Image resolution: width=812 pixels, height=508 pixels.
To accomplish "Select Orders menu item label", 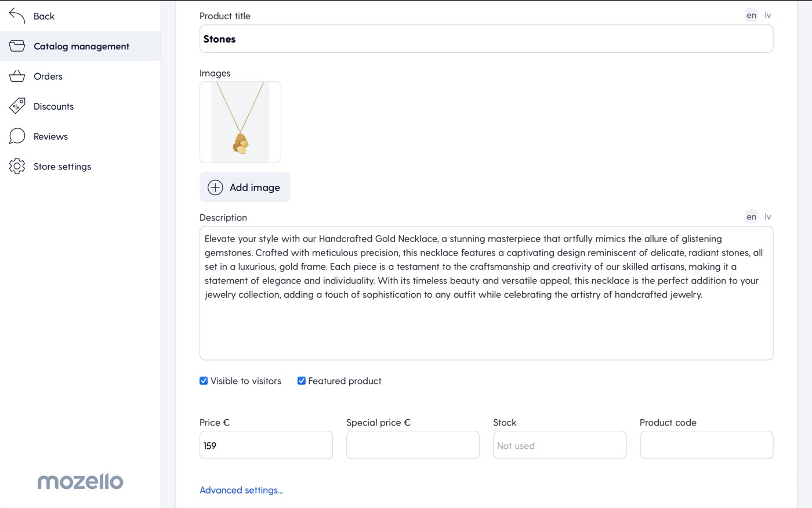I will click(48, 76).
